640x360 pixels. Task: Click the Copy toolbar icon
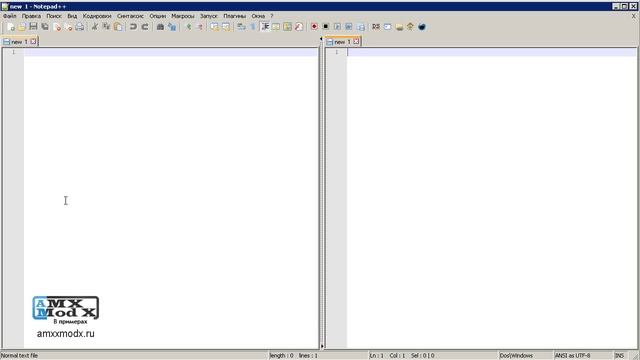point(106,27)
